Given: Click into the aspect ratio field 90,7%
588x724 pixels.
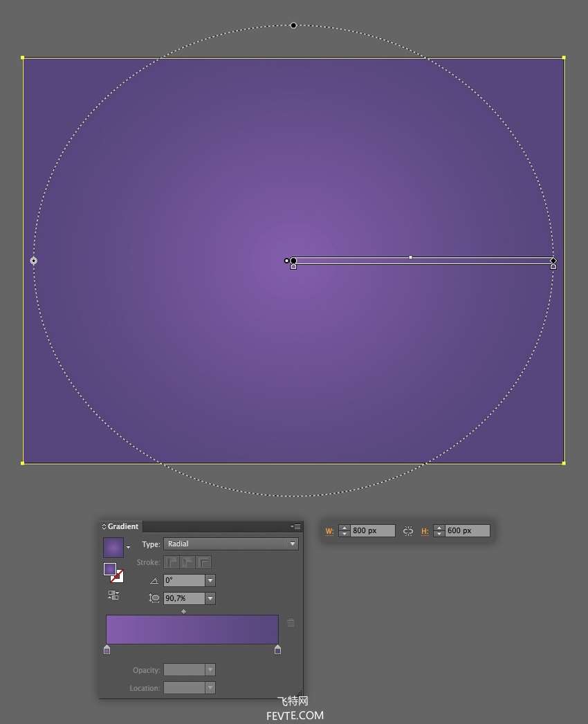Looking at the screenshot, I should pos(184,598).
